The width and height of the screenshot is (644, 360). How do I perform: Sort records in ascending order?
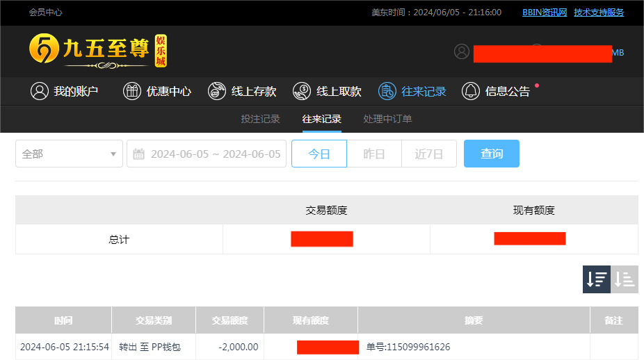[x=625, y=279]
